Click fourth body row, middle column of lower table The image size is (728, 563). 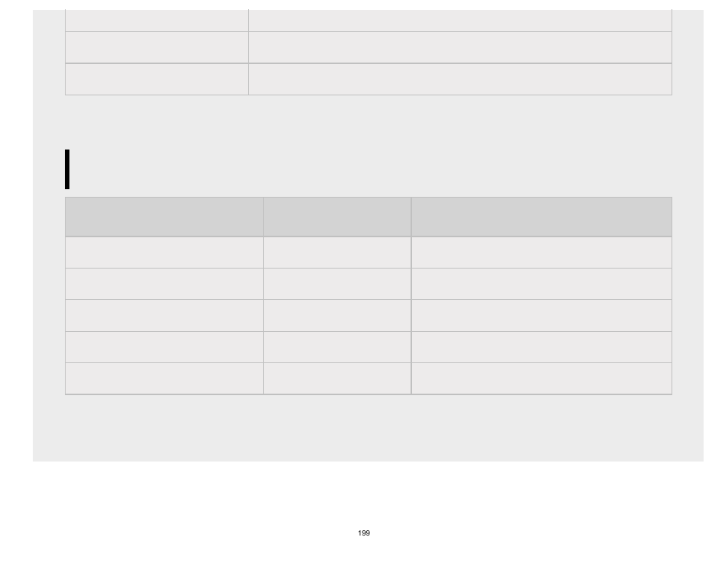tap(337, 347)
